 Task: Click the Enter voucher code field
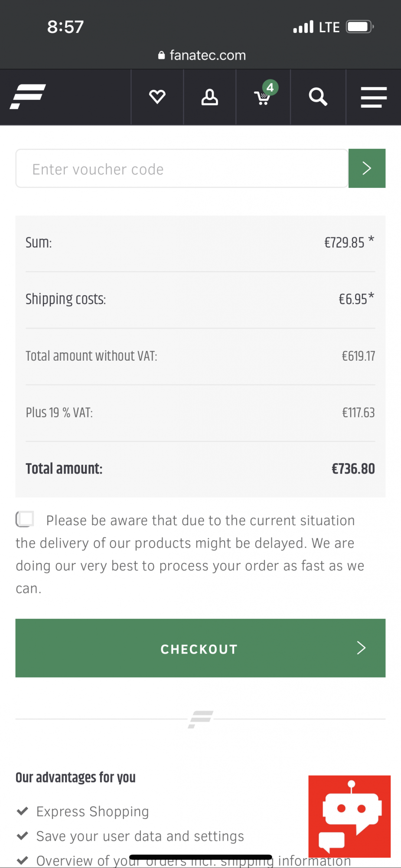[x=182, y=168]
